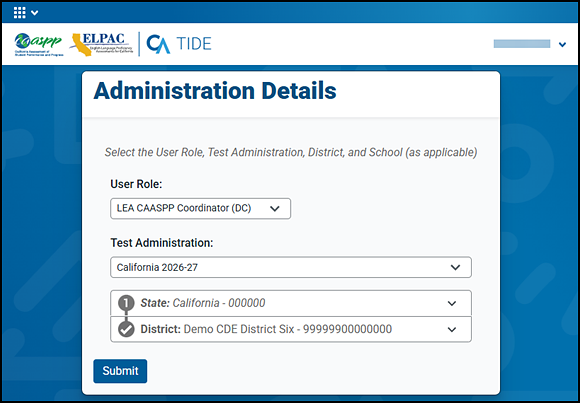580x403 pixels.
Task: Click the CA TIDE logo
Action: click(x=179, y=44)
